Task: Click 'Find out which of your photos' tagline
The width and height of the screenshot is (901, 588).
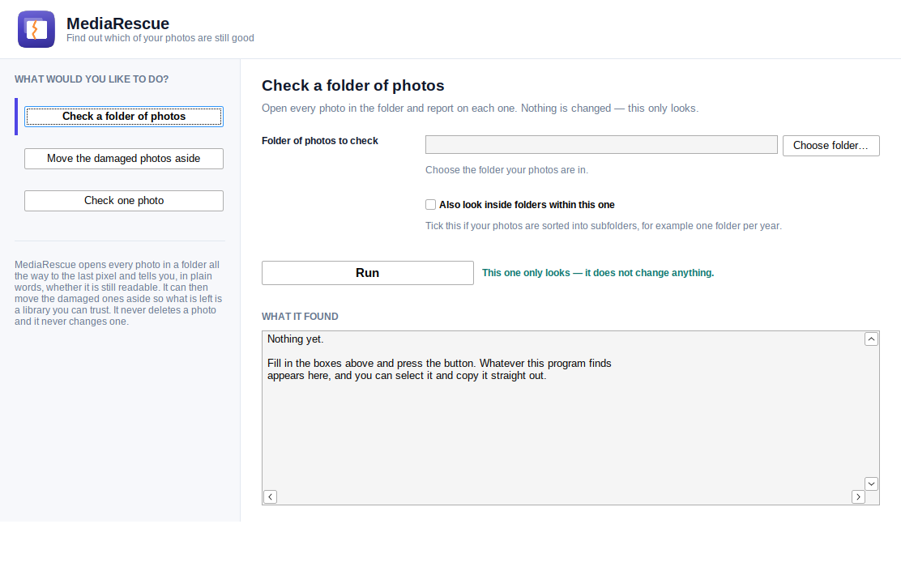Action: coord(160,38)
